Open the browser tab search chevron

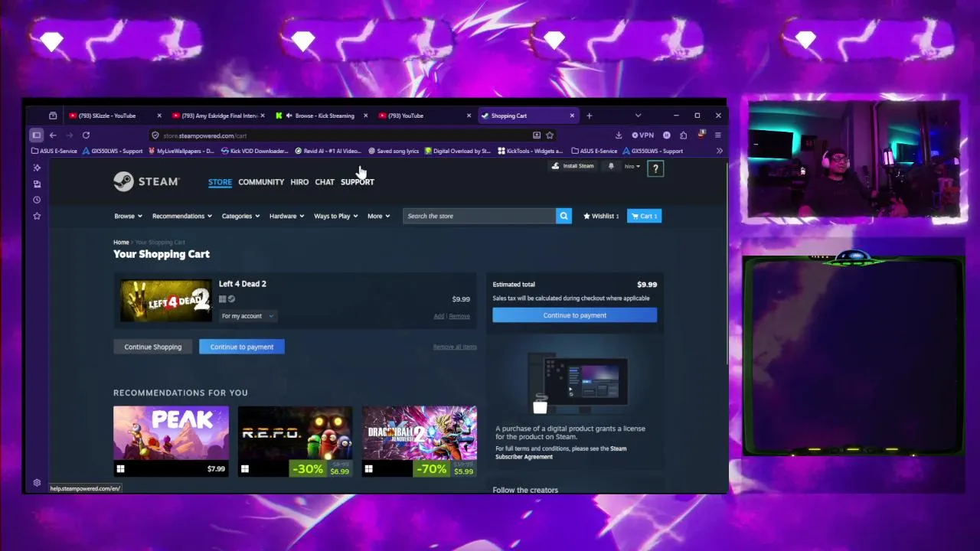click(638, 116)
